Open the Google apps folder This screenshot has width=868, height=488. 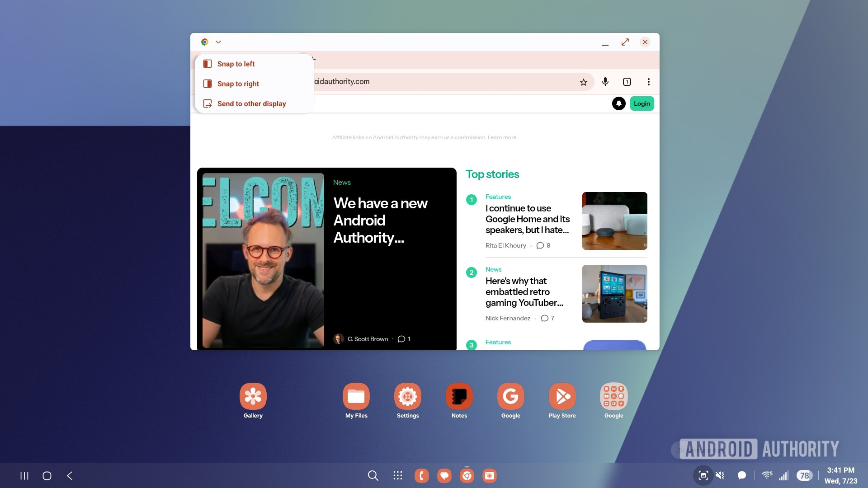[x=613, y=396]
